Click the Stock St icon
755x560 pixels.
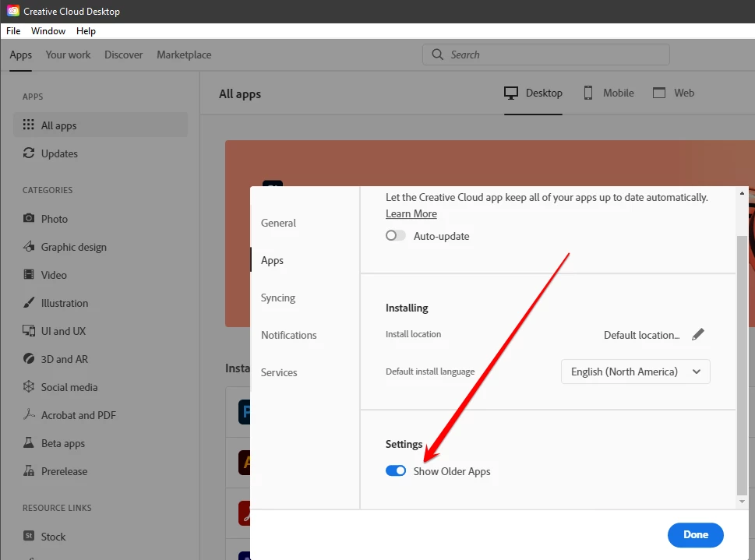pos(28,536)
